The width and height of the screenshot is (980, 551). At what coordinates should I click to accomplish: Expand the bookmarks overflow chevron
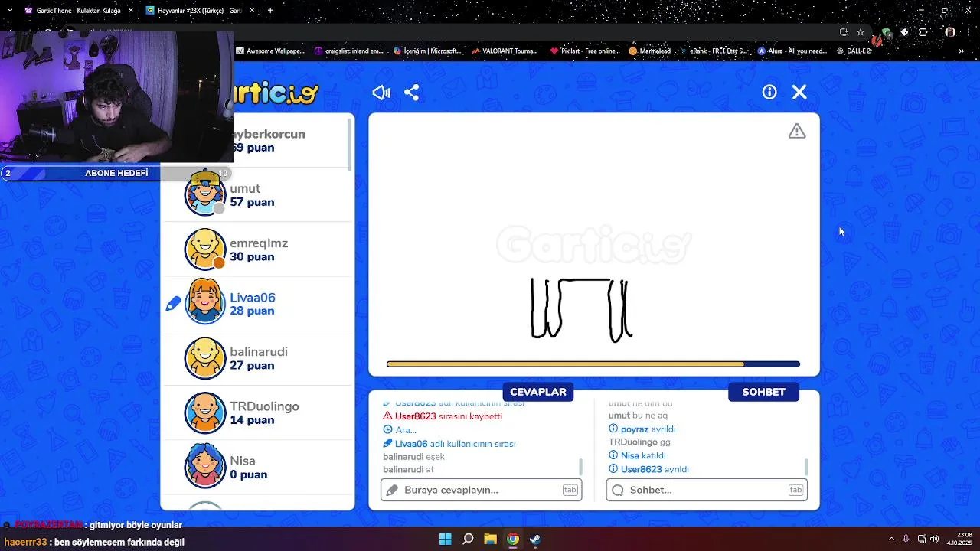[962, 51]
